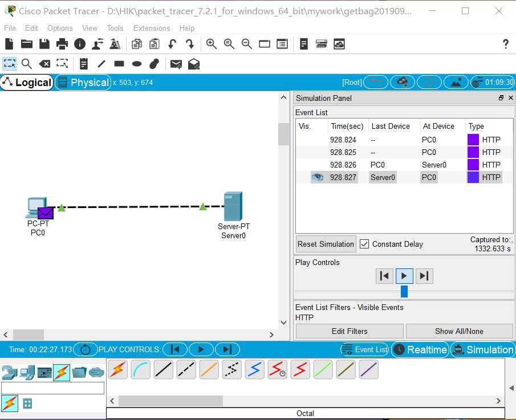Screen dimensions: 516x420
Task: Open the network information icon
Action: [x=80, y=44]
